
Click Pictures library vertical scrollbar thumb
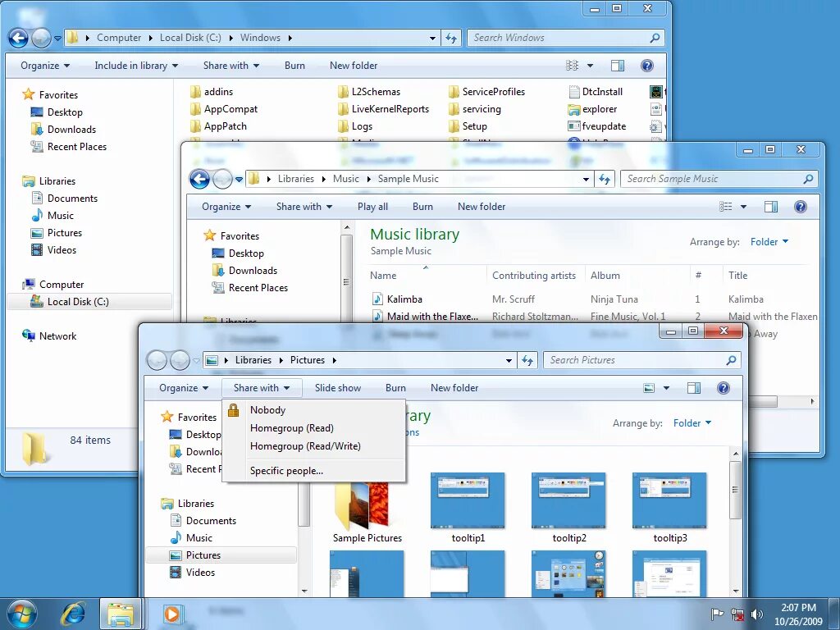[736, 490]
